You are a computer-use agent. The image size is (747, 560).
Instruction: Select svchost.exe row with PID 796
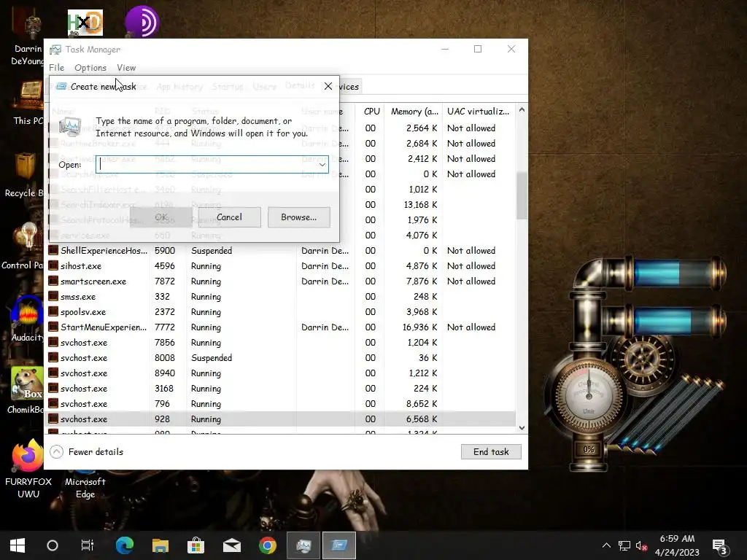tap(281, 404)
